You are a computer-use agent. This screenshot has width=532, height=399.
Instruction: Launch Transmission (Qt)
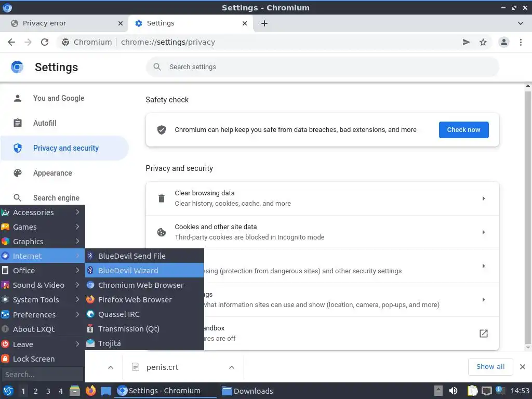pyautogui.click(x=144, y=329)
